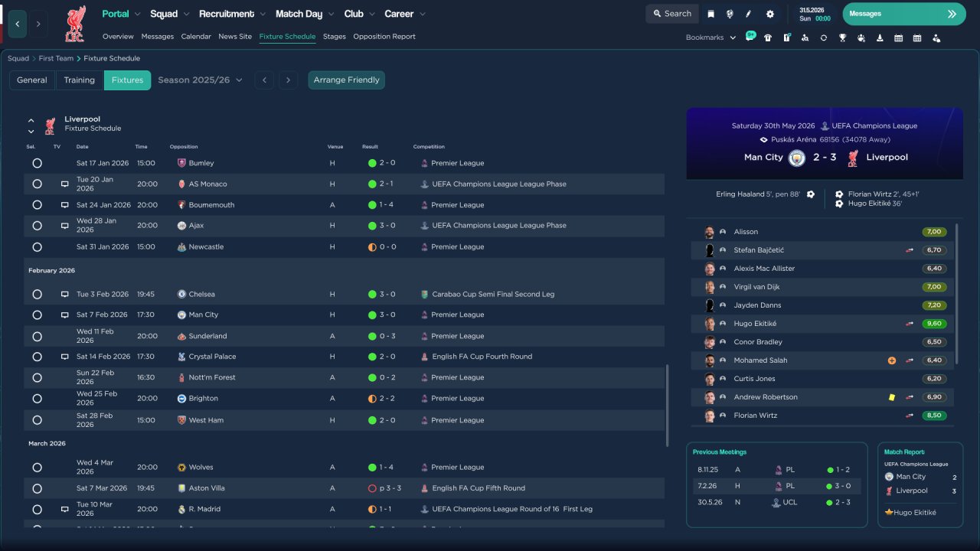Switch to the Overview tab
Screen dimensions: 980x551
[x=118, y=37]
